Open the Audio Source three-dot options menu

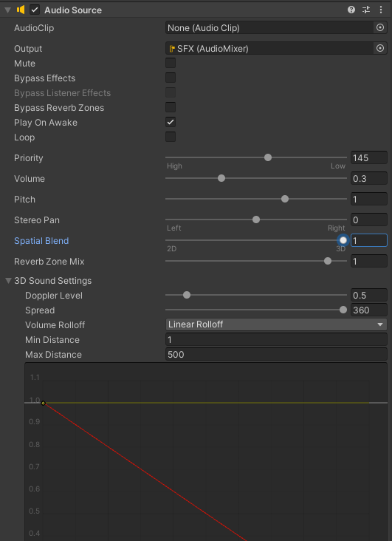point(381,10)
